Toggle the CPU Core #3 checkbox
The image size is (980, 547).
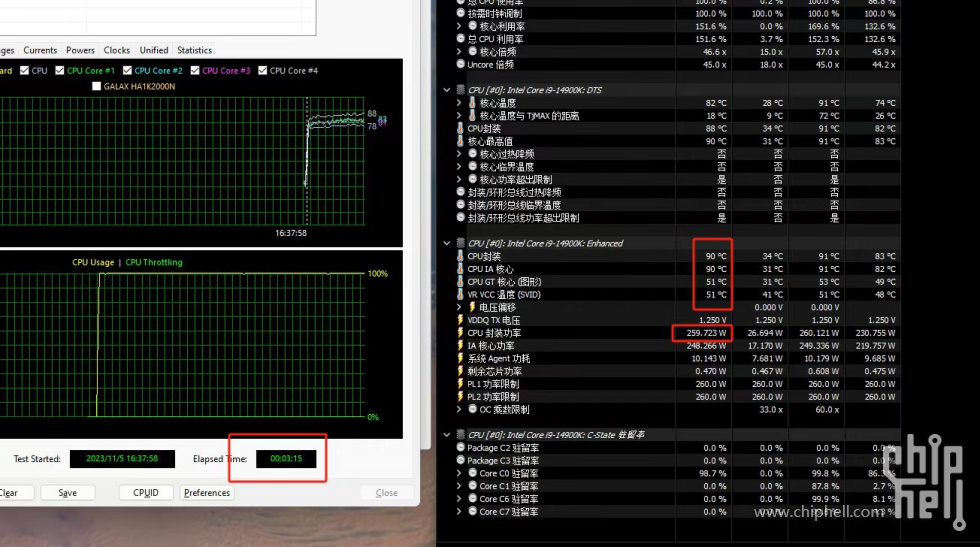pos(195,71)
